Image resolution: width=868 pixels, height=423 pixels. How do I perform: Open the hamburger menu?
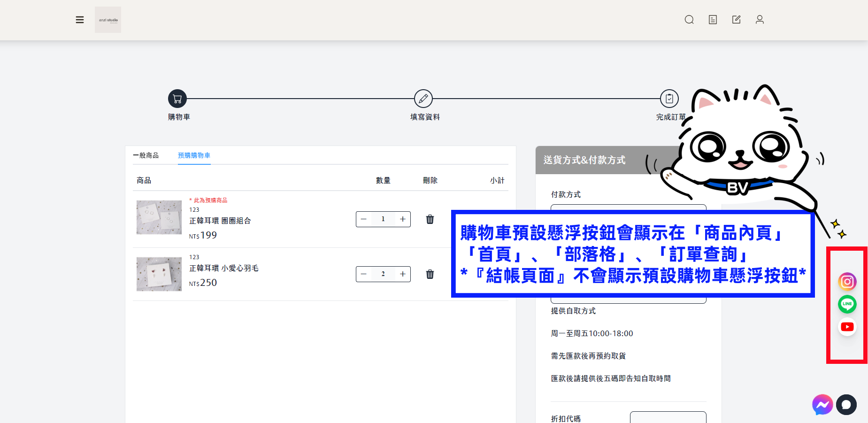pos(80,20)
